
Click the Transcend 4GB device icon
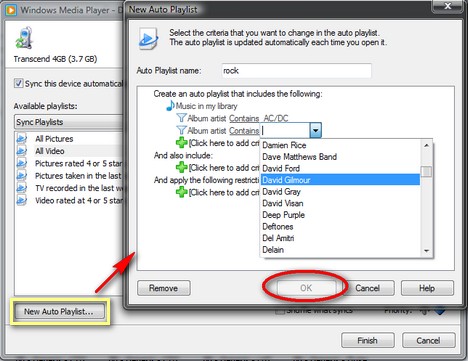click(x=24, y=39)
